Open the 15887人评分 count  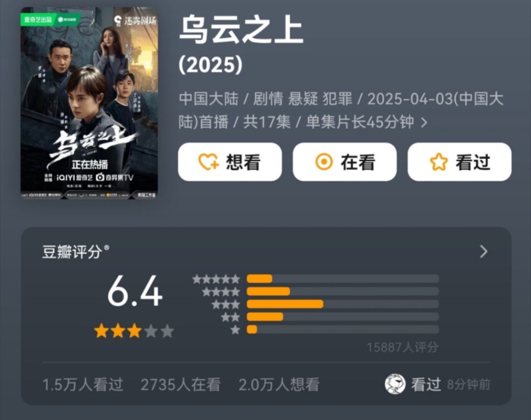point(402,347)
